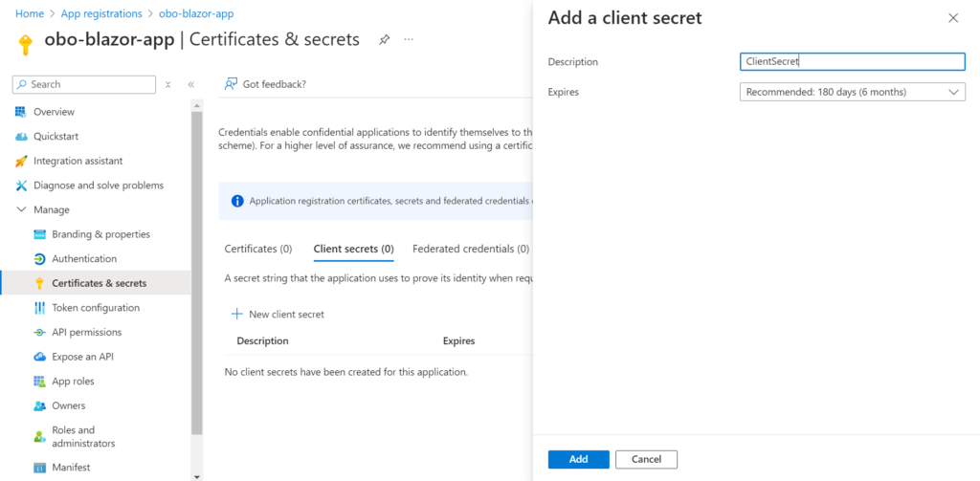Open Integration assistant page
The width and height of the screenshot is (980, 481).
tap(78, 161)
